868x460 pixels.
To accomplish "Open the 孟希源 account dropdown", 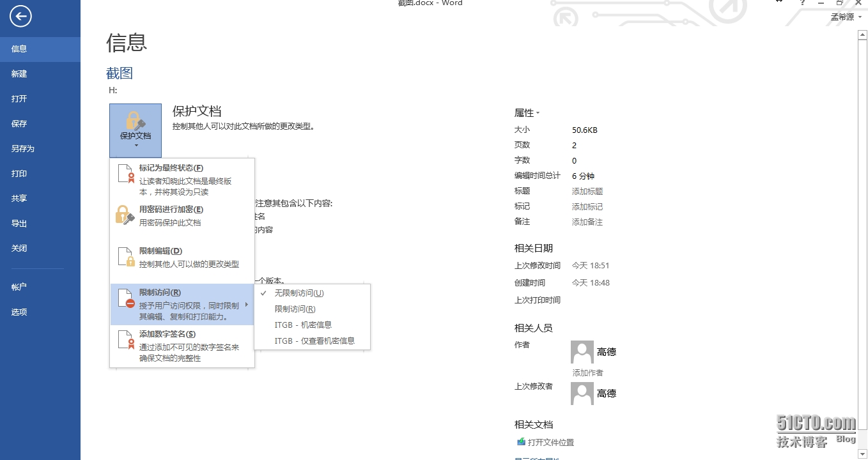I will click(846, 17).
